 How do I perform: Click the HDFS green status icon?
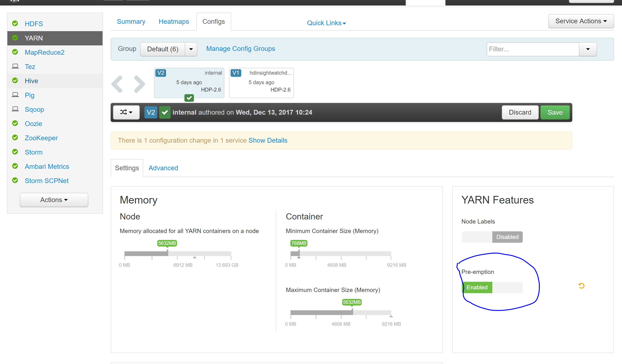pos(15,24)
